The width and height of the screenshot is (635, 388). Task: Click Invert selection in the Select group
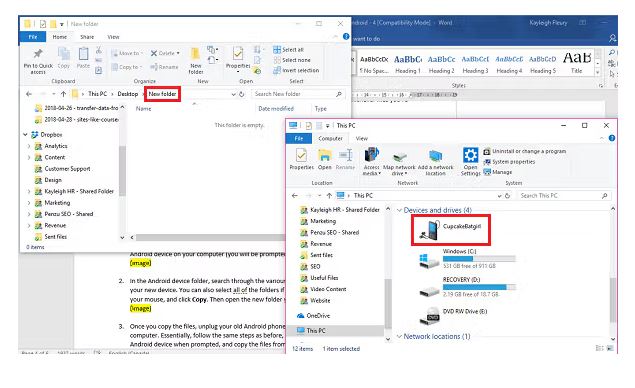point(296,70)
